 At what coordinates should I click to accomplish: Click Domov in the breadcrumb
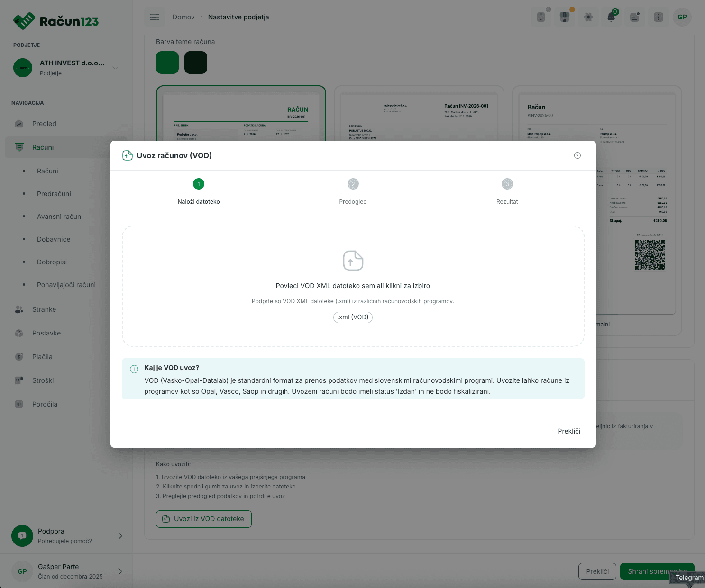(x=183, y=17)
